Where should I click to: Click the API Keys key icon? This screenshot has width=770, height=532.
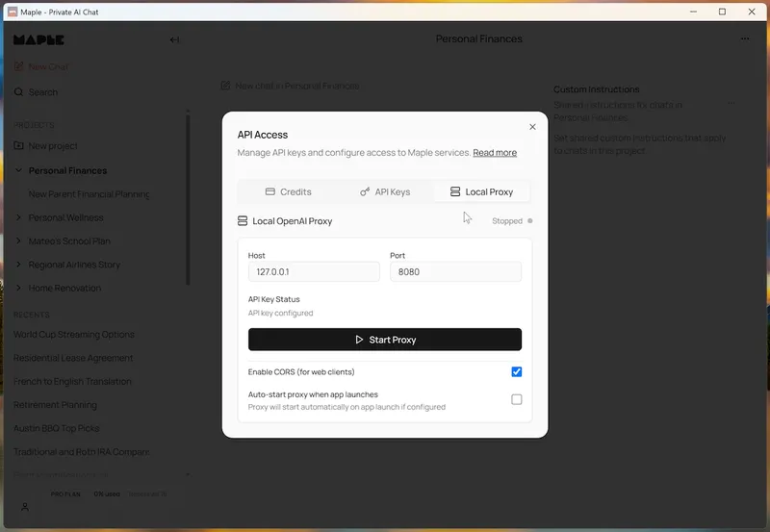coord(365,191)
